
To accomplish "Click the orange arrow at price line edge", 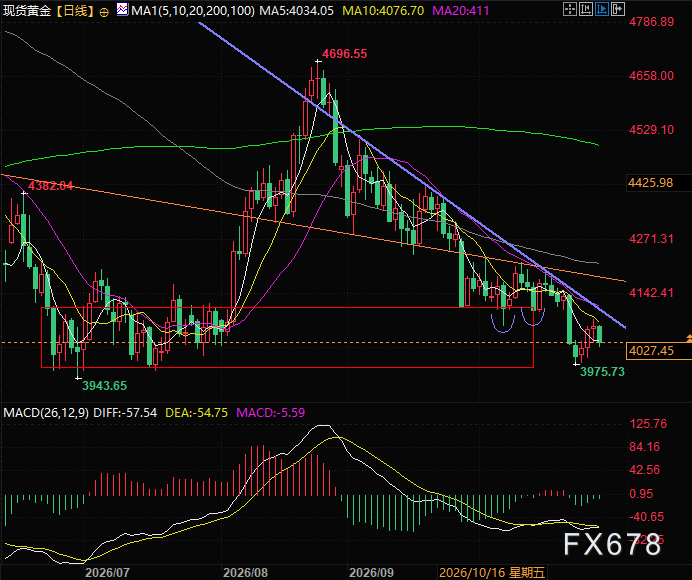I will 689,339.
